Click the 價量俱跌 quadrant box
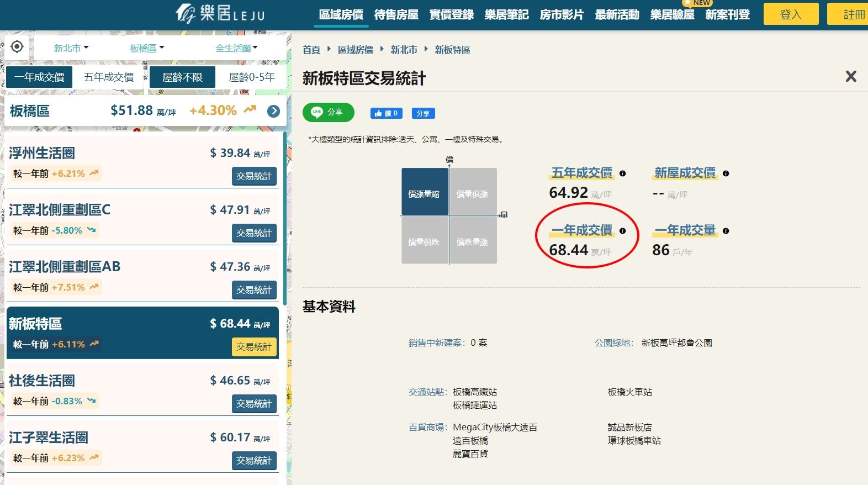 pos(425,240)
